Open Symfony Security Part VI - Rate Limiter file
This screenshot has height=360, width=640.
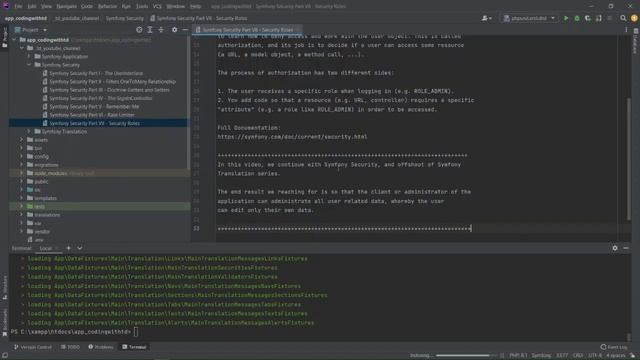click(92, 115)
